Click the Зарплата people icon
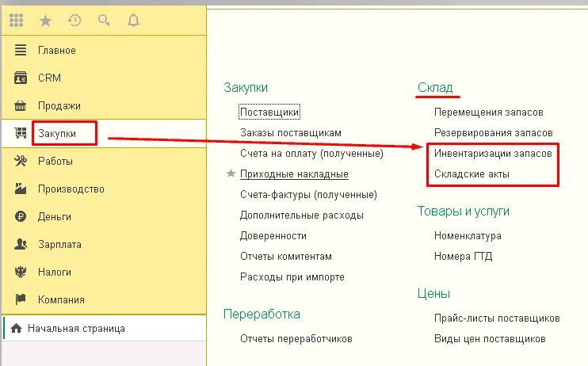The width and height of the screenshot is (588, 366). [21, 244]
